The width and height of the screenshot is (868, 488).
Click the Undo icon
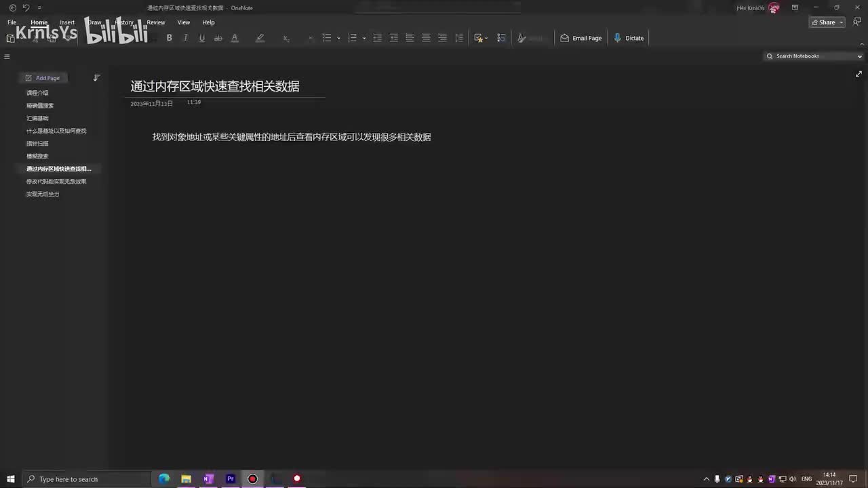[26, 7]
